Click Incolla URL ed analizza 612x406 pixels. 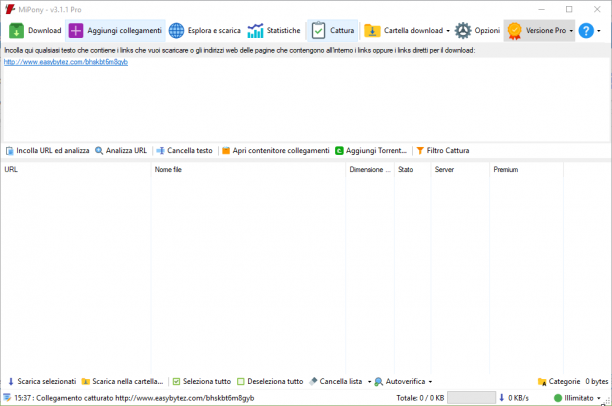point(48,151)
